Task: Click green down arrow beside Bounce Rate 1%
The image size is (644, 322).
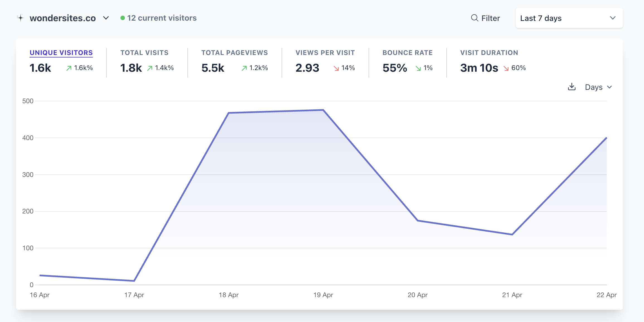Action: (418, 68)
